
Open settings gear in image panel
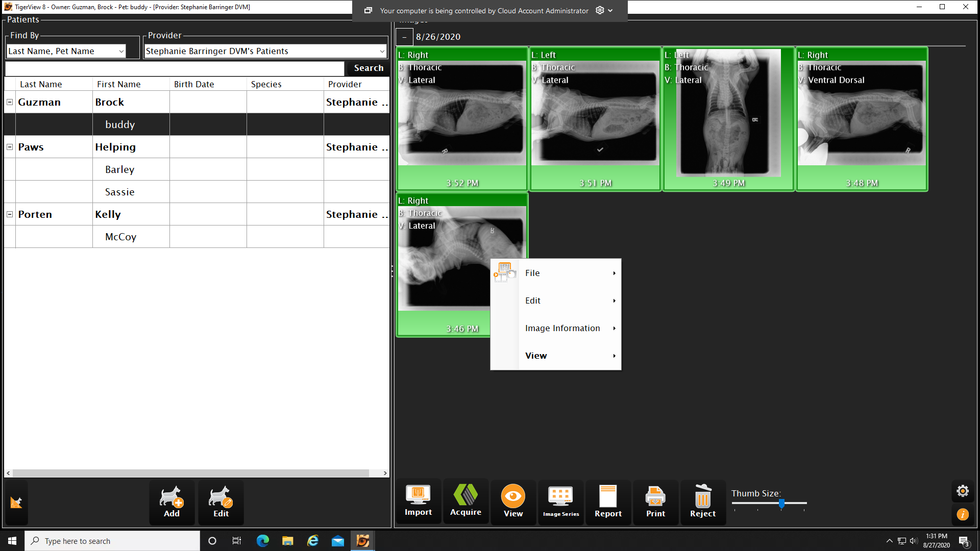963,491
